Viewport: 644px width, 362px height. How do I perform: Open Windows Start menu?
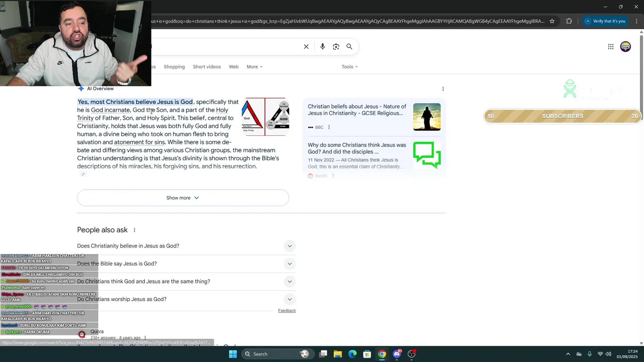click(x=233, y=354)
